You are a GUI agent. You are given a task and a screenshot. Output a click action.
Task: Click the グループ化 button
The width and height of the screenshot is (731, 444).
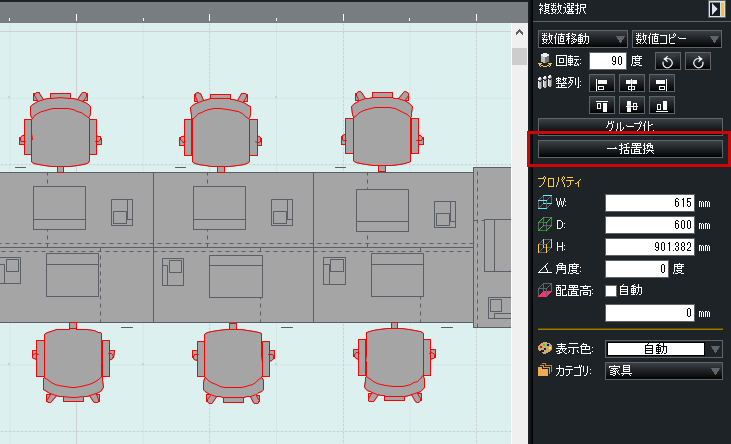click(x=630, y=125)
